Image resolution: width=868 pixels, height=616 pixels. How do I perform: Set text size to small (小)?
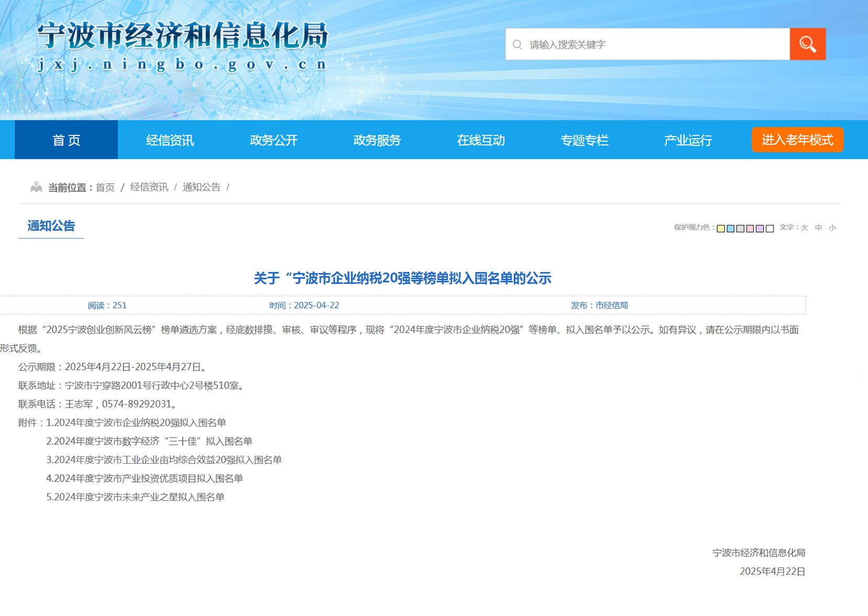tap(832, 228)
